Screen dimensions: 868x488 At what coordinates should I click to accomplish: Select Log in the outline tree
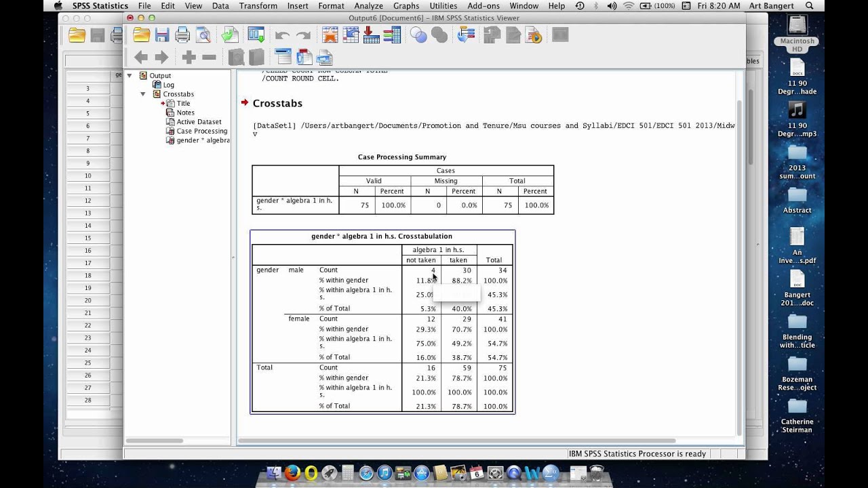coord(168,85)
